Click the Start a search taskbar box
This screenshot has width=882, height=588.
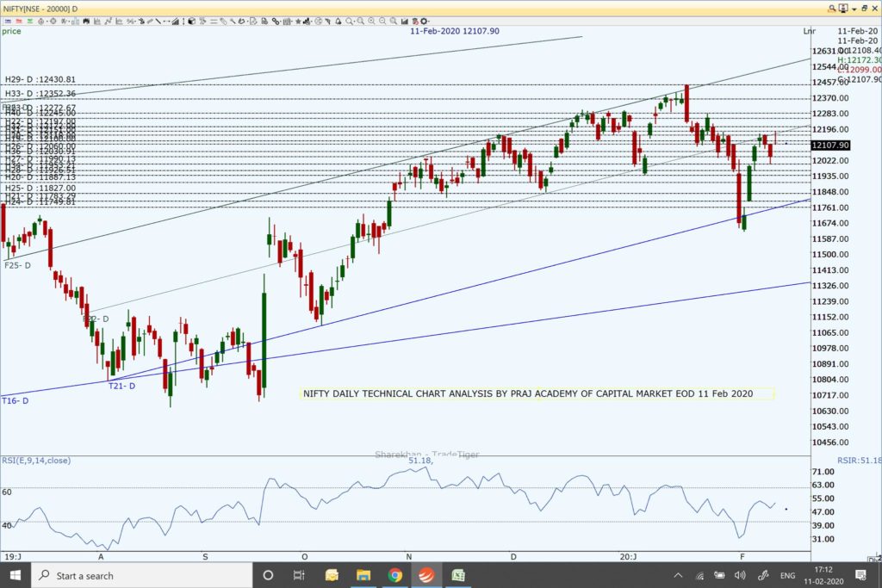(x=140, y=575)
